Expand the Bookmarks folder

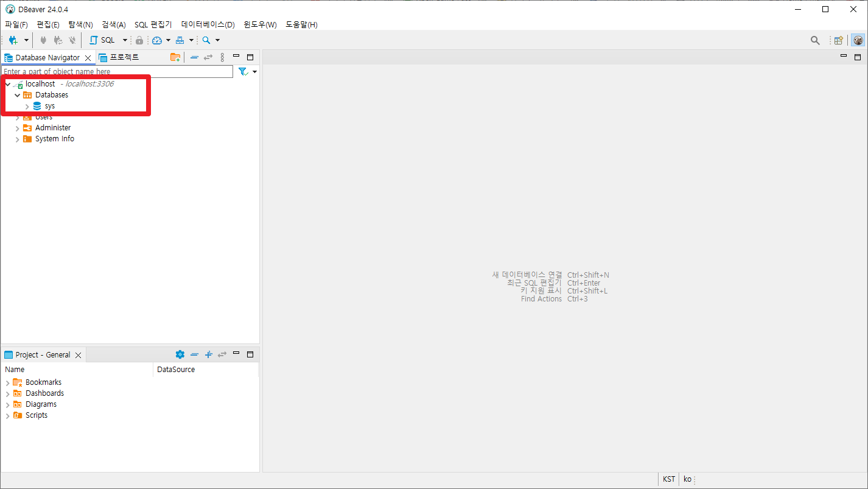coord(8,382)
